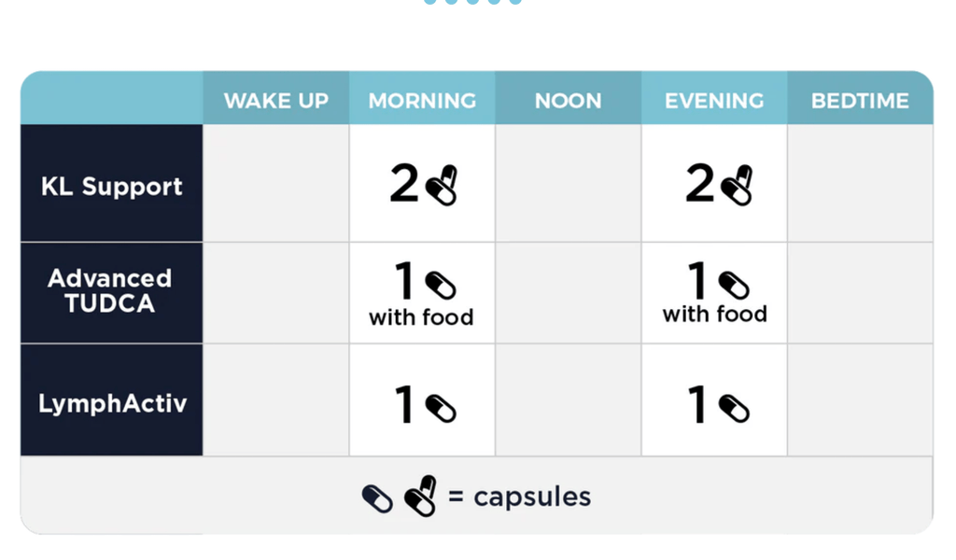Screen dimensions: 956x560
Task: Click LymphActiv morning capsule icon
Action: pos(442,408)
